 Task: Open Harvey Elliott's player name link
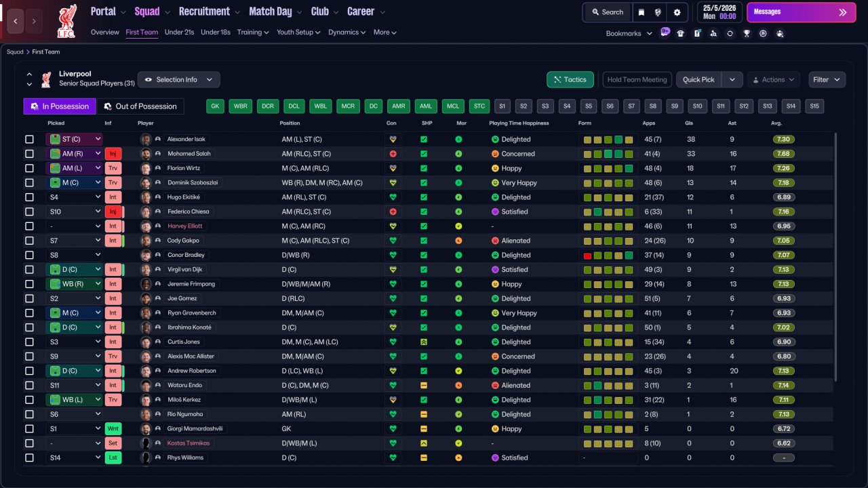click(185, 226)
